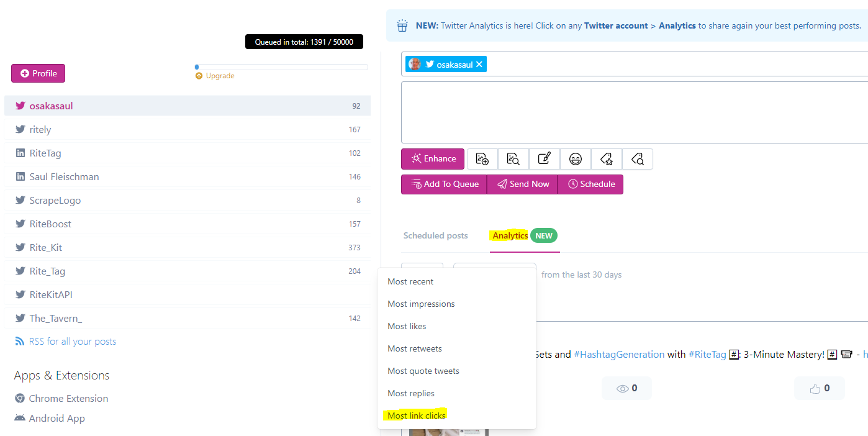Click the osakasaul avatar in the account chip

click(x=415, y=64)
